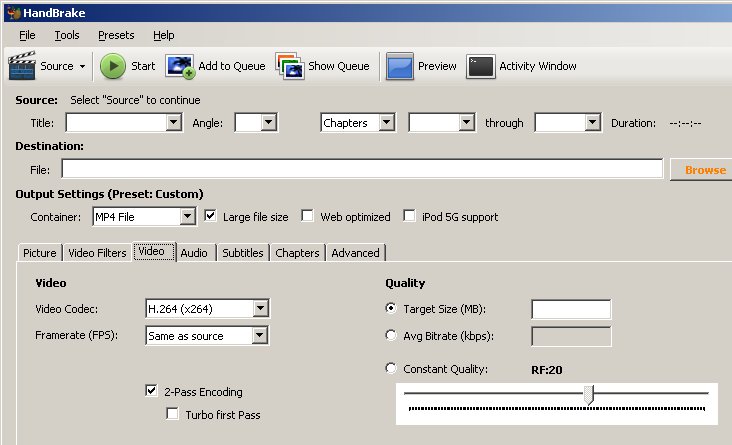Enable iPod 5G support checkbox
The height and width of the screenshot is (445, 732).
tap(409, 216)
